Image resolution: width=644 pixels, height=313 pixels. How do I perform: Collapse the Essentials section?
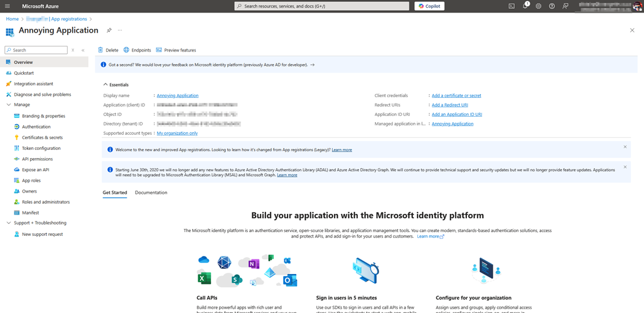pos(105,85)
